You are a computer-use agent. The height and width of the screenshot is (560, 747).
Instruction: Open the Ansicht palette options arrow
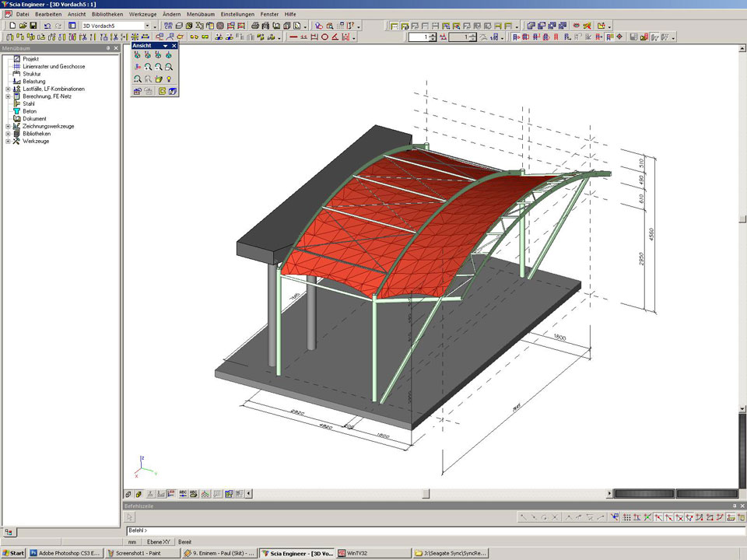click(165, 46)
